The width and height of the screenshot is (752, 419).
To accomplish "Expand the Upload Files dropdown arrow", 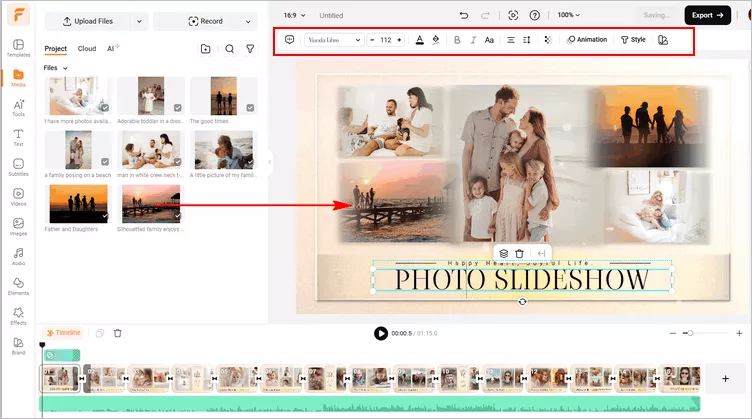I will (x=139, y=22).
